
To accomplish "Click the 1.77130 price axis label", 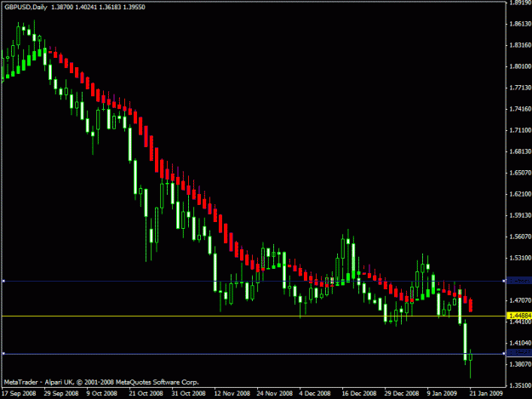I will click(x=520, y=88).
